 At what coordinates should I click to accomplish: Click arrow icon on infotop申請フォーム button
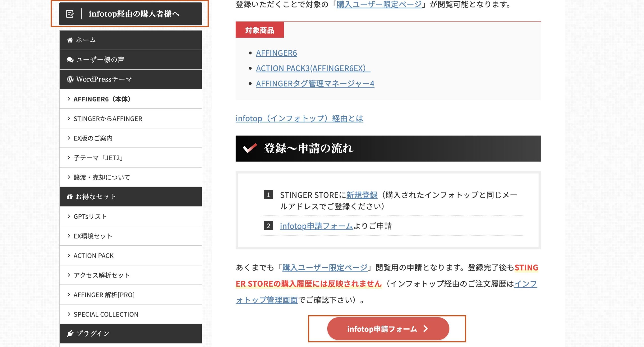click(x=426, y=329)
